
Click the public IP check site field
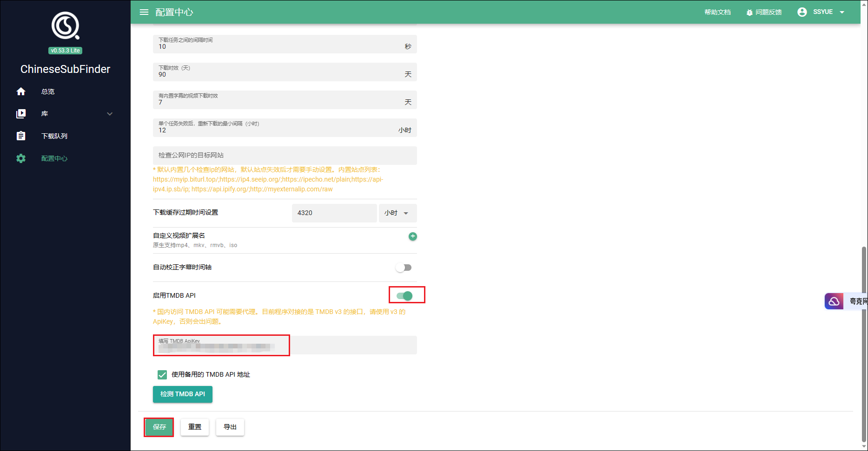click(x=285, y=156)
